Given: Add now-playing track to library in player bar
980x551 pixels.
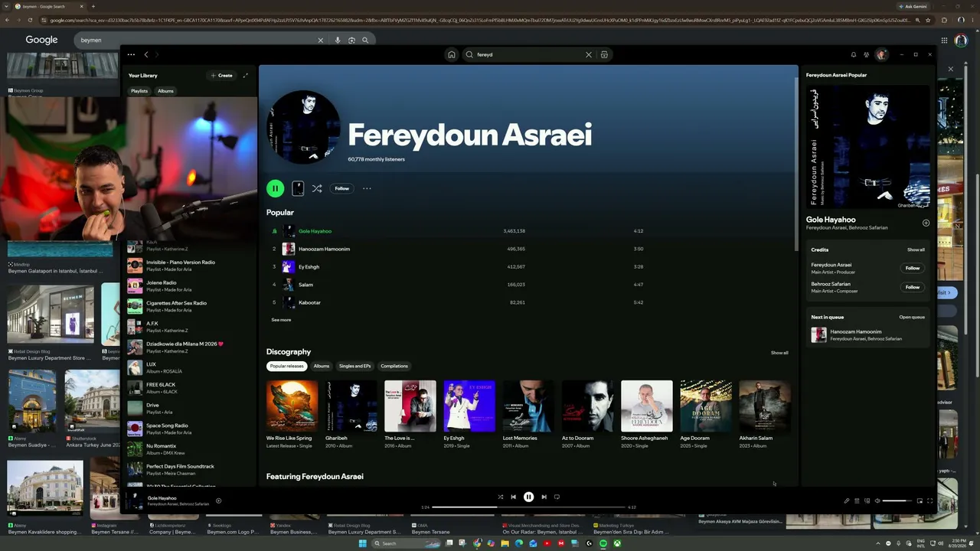Looking at the screenshot, I should point(218,501).
